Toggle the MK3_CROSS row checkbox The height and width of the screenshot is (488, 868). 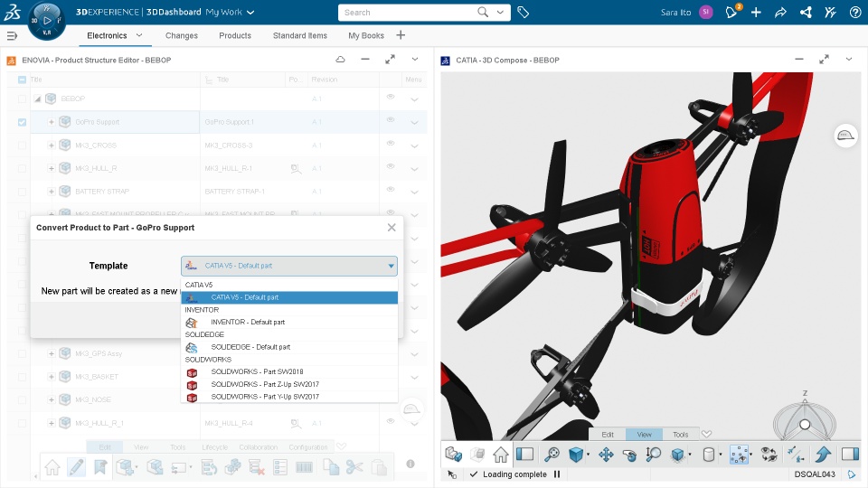point(22,145)
